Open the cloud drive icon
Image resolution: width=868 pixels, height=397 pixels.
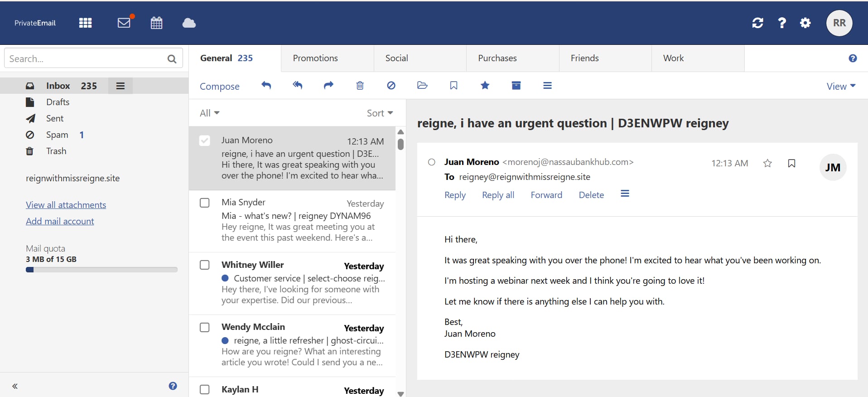click(189, 23)
